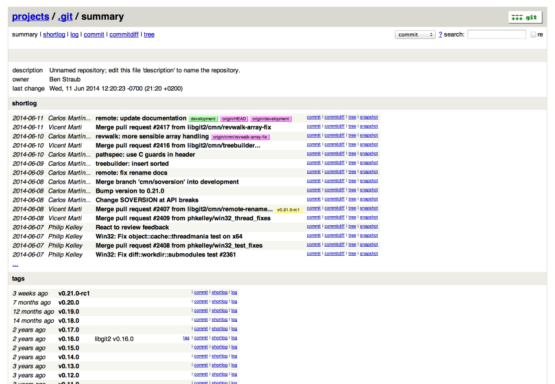Click commitdiff link for 'treebuilder: insert sorted'
The width and height of the screenshot is (555, 384).
click(x=334, y=163)
